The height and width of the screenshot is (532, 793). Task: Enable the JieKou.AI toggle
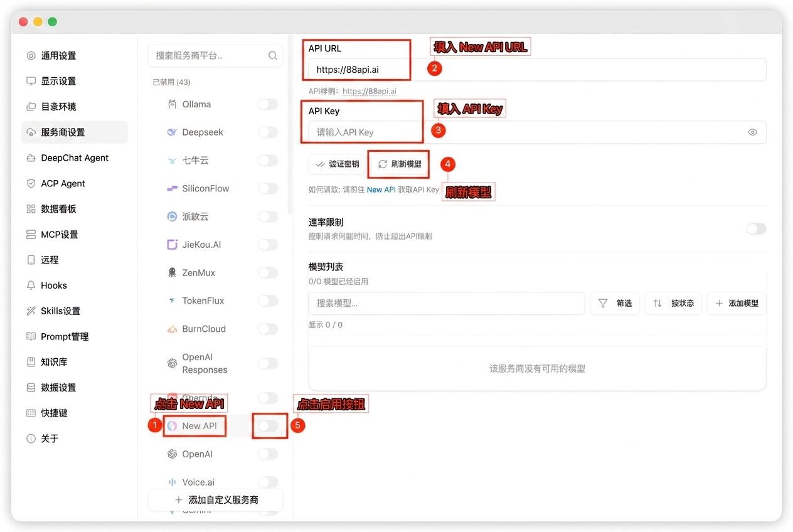(x=268, y=245)
